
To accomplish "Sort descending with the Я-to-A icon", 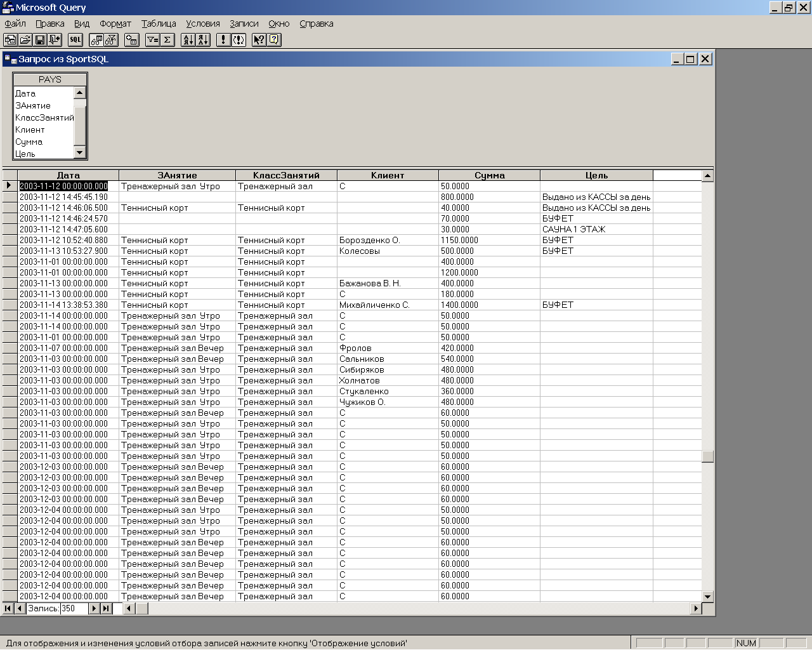I will [203, 40].
